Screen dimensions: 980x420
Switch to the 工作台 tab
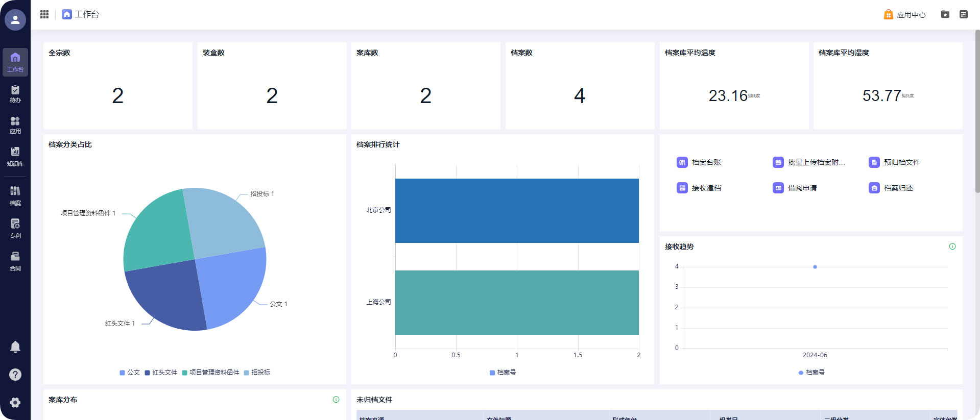point(81,14)
